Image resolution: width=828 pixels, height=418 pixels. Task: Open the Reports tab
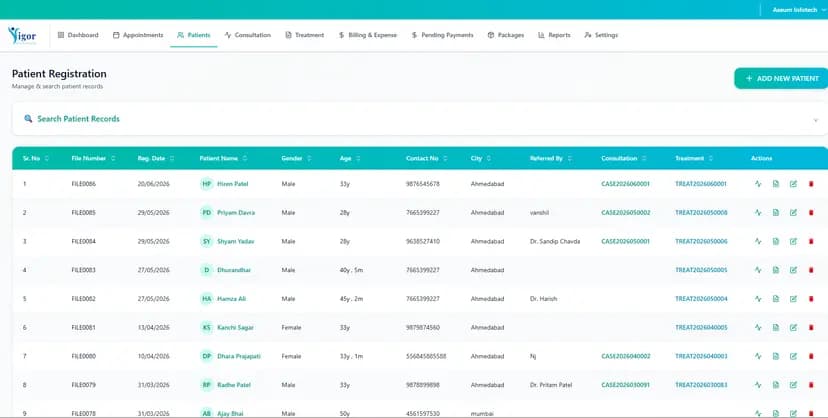[x=554, y=35]
